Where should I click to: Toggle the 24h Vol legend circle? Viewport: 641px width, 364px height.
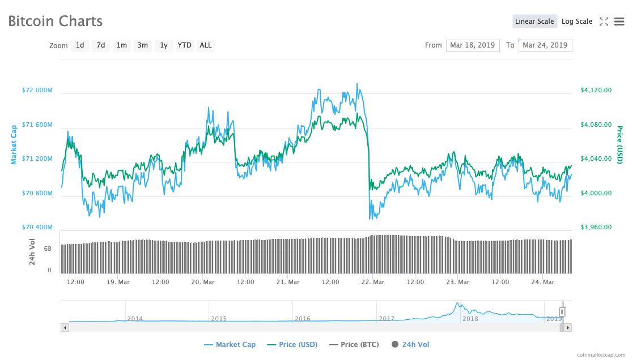point(394,344)
